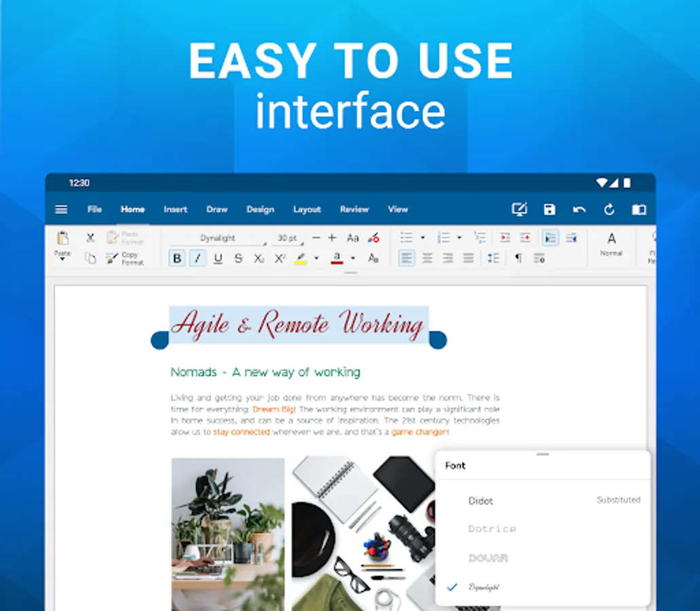This screenshot has height=611, width=700.
Task: Open the hamburger navigation menu
Action: click(61, 209)
